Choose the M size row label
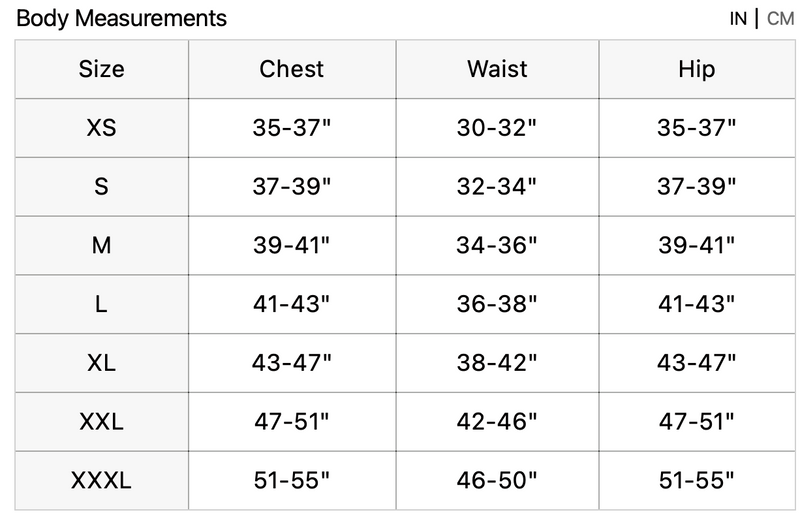 point(101,245)
